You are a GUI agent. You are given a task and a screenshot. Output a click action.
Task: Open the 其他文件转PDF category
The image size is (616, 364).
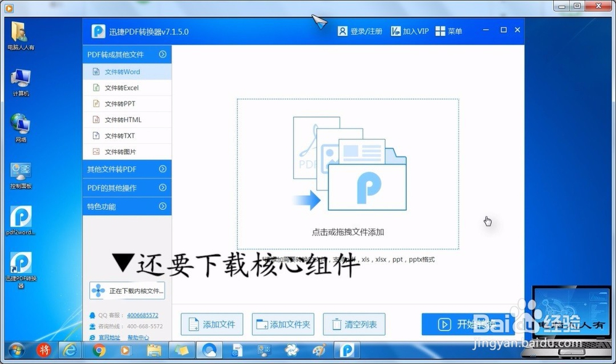(x=127, y=169)
